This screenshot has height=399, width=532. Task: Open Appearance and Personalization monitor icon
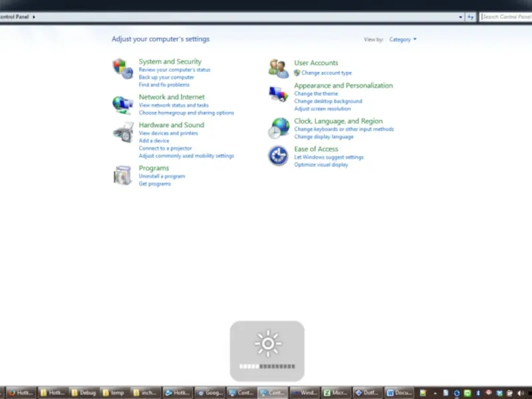278,94
